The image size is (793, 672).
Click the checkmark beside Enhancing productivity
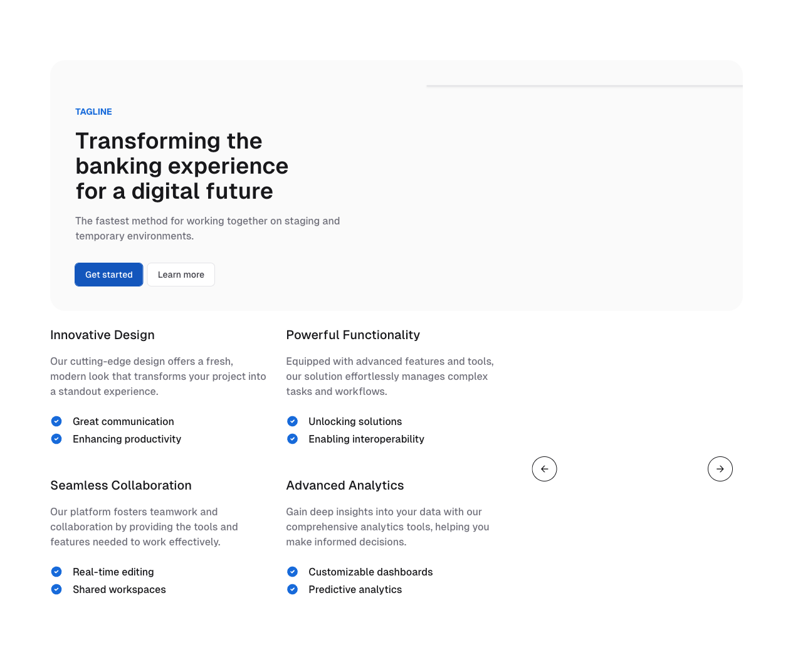[x=56, y=439]
